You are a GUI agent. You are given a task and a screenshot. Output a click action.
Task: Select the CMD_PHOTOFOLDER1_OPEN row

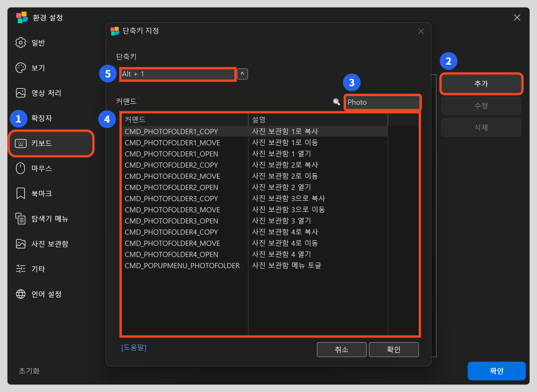255,154
